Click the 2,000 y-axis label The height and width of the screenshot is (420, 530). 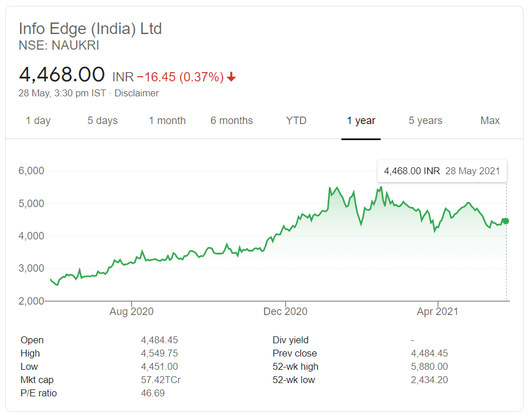tap(31, 301)
